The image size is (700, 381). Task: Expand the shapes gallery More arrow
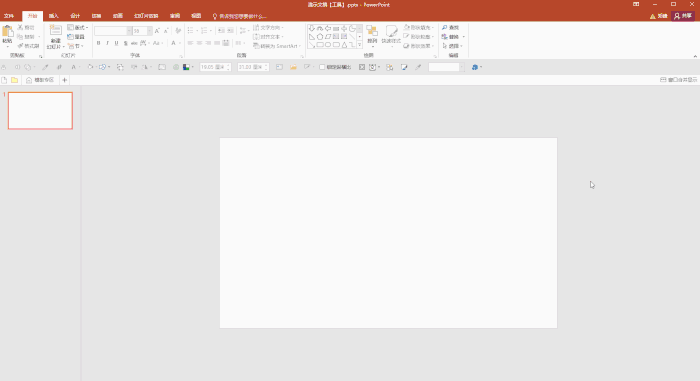tap(359, 45)
